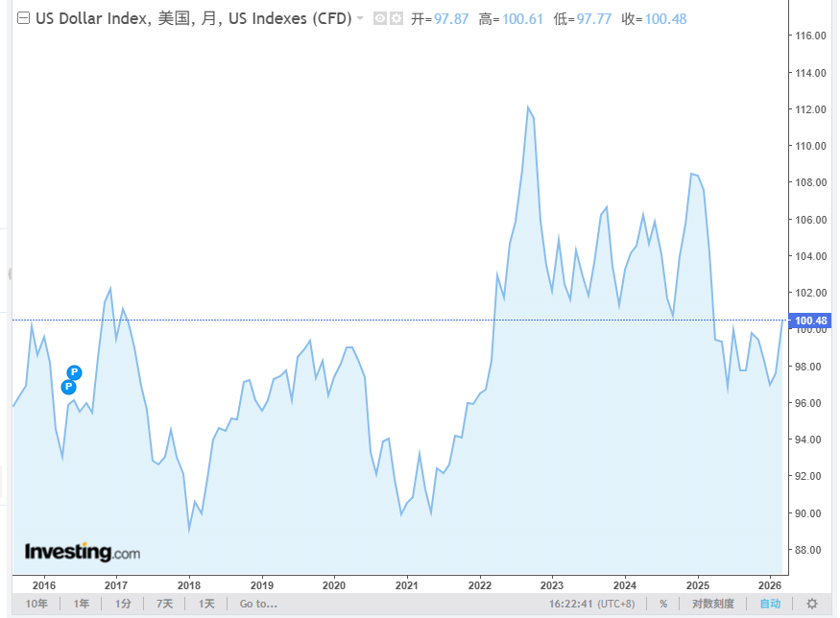Enable 对数刻度 logarithmic scale
Image resolution: width=840 pixels, height=618 pixels.
click(x=713, y=604)
